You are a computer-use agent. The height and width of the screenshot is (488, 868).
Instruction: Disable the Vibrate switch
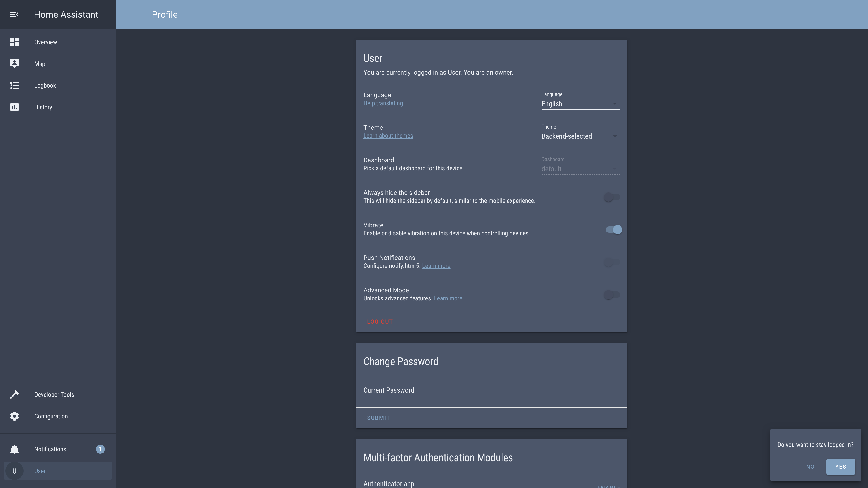click(614, 230)
